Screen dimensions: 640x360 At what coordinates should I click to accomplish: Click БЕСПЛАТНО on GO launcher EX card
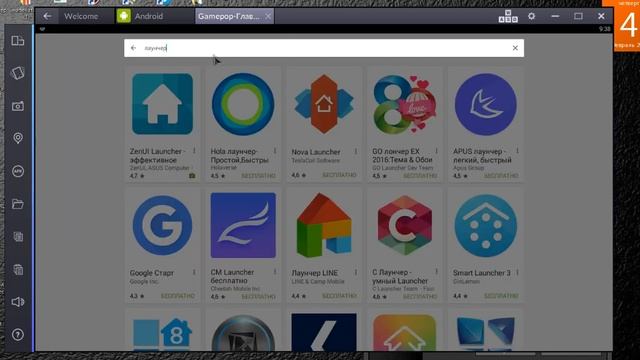tap(420, 176)
